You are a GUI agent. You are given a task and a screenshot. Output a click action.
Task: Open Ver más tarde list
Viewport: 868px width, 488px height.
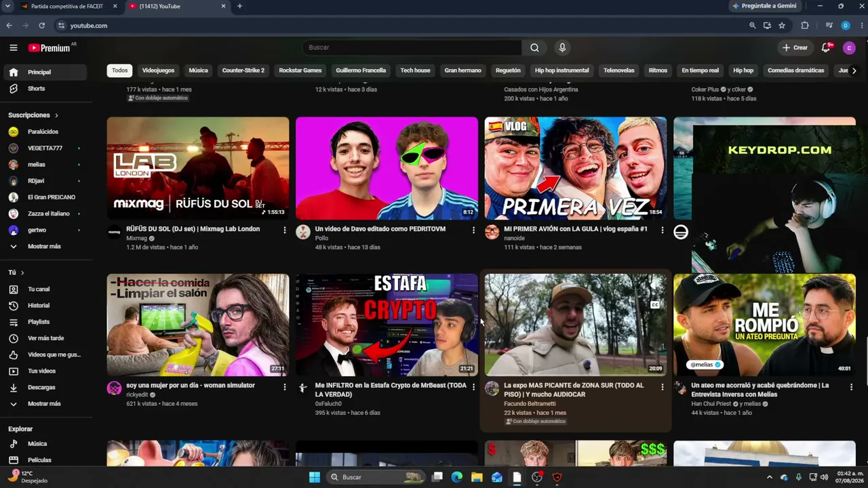point(45,338)
